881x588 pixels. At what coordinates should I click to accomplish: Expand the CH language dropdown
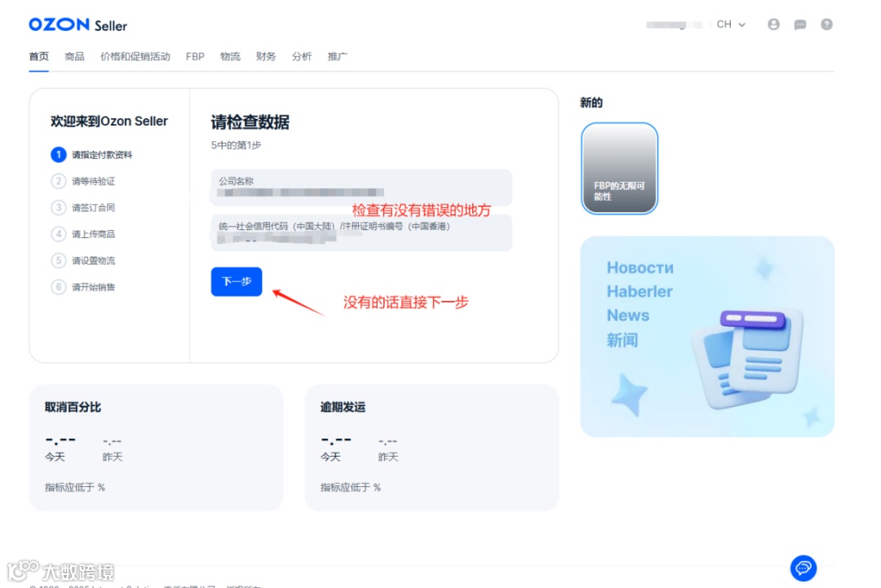click(x=730, y=24)
